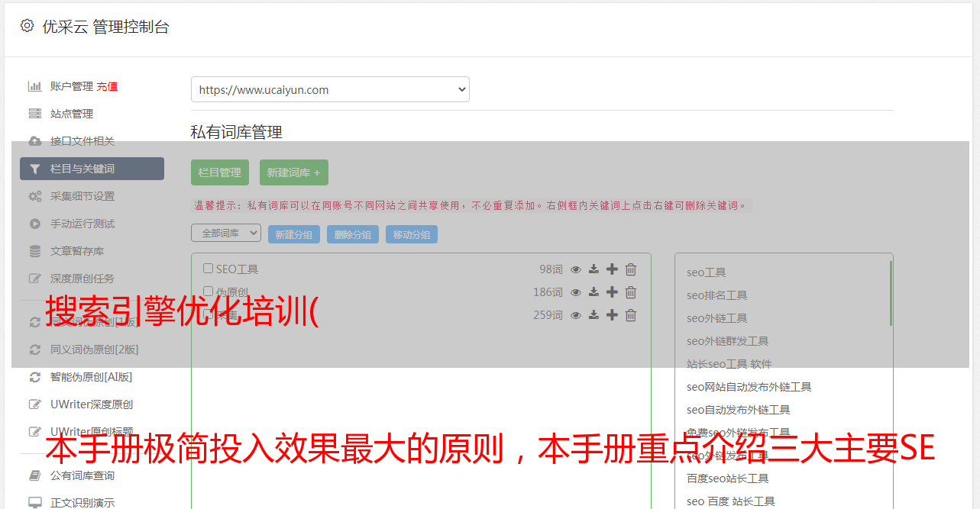Click the keyword "百度seo站长工具"

[x=728, y=478]
